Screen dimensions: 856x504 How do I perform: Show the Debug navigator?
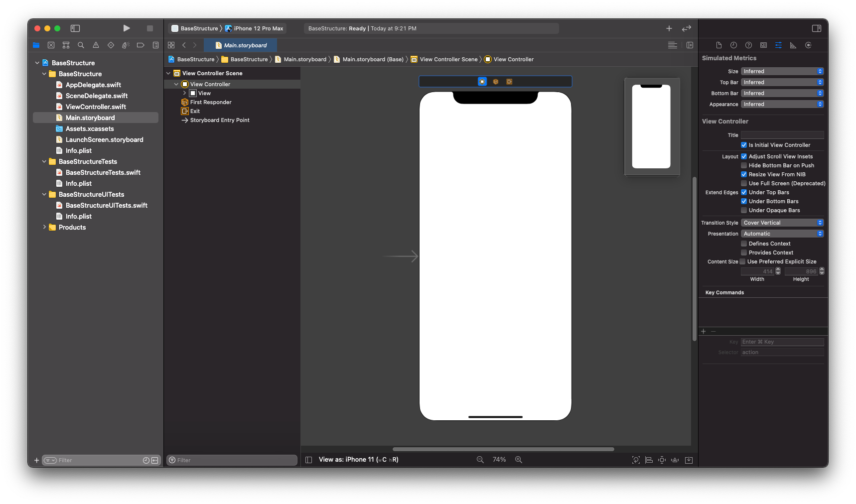(126, 45)
